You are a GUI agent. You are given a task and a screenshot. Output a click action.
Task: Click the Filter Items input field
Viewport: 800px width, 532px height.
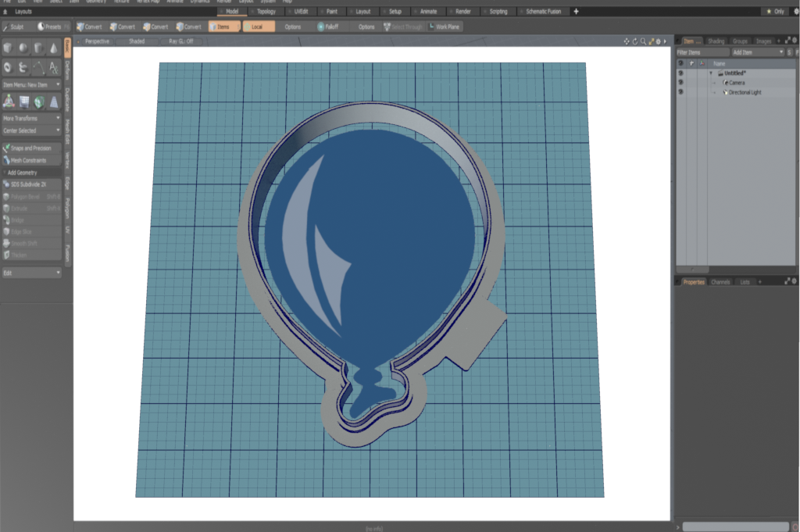[x=702, y=52]
